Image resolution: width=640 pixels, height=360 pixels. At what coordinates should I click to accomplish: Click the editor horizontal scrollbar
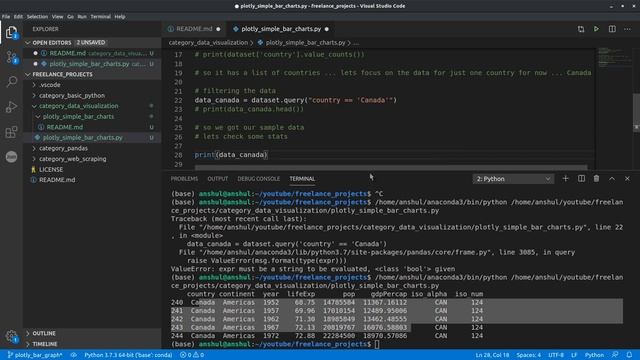click(x=391, y=167)
